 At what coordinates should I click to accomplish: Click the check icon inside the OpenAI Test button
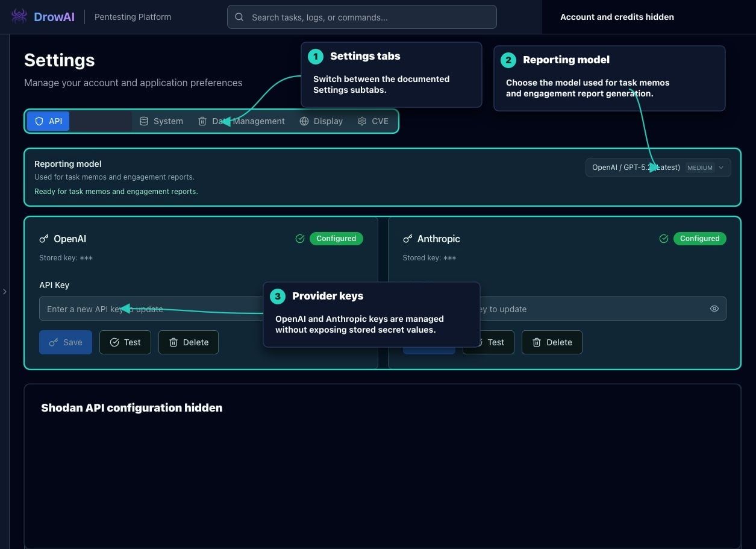click(114, 342)
